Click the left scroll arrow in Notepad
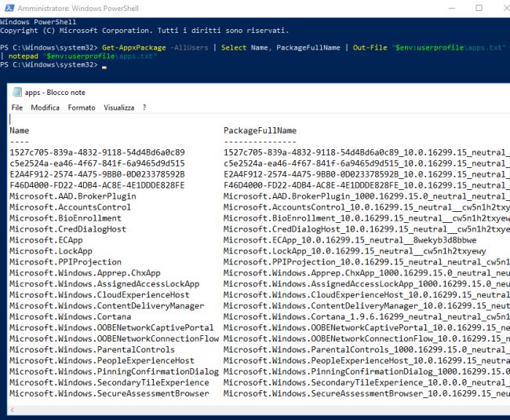 click(x=12, y=410)
